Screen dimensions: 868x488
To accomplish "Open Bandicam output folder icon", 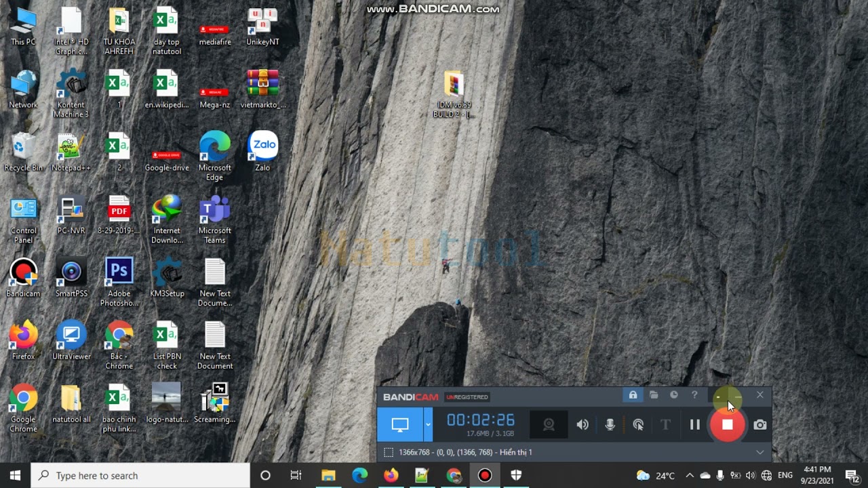I will coord(654,395).
